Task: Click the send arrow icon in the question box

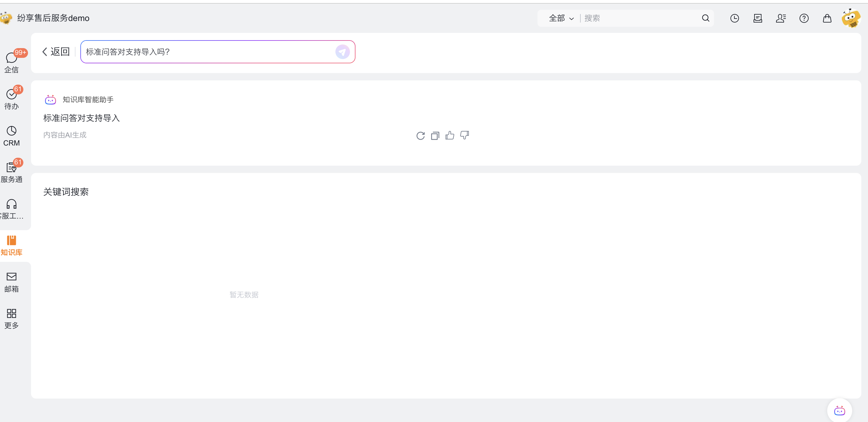Action: click(342, 52)
